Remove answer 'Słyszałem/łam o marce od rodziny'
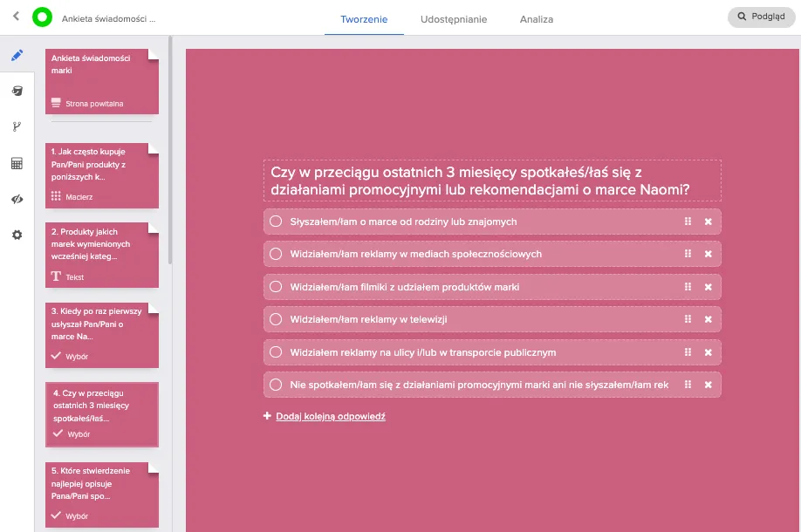This screenshot has width=801, height=532. (x=708, y=222)
